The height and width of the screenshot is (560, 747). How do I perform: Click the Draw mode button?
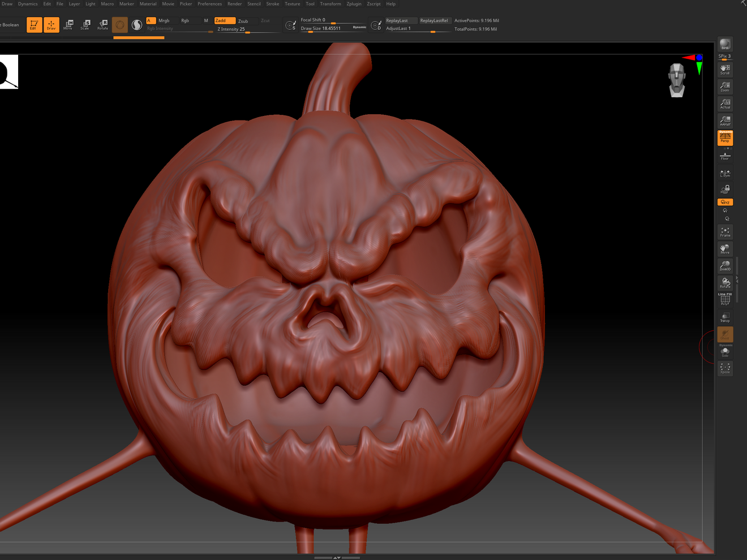point(51,25)
